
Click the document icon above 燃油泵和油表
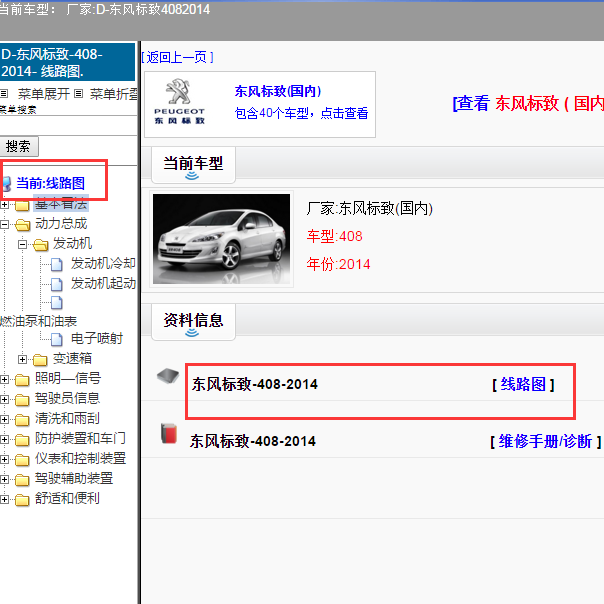(57, 303)
